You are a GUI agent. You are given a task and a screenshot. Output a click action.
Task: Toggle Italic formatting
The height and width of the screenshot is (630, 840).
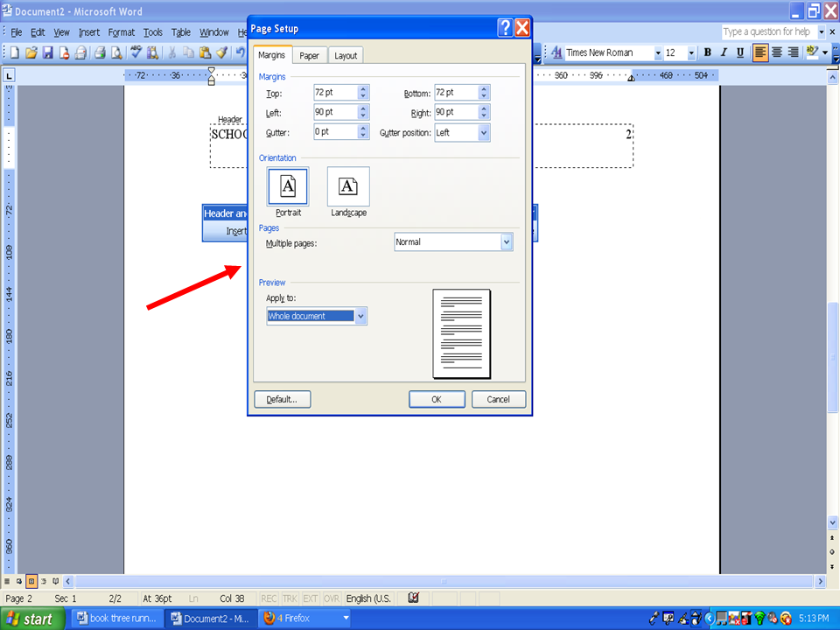pos(724,52)
